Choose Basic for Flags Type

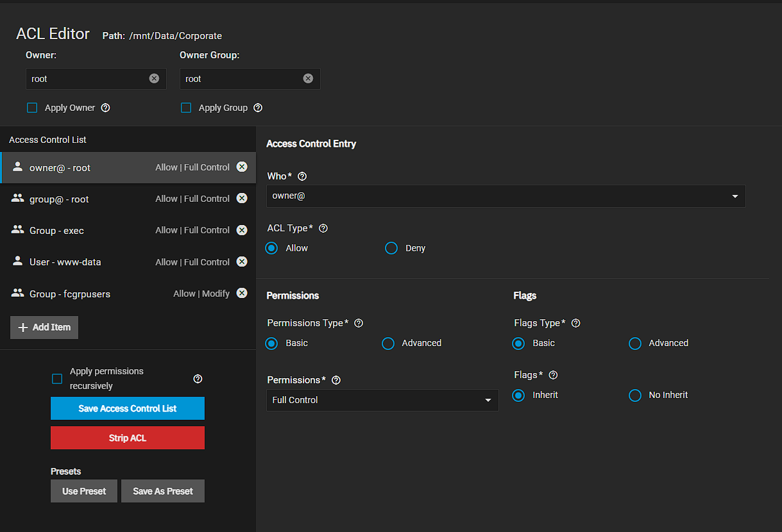[x=518, y=343]
